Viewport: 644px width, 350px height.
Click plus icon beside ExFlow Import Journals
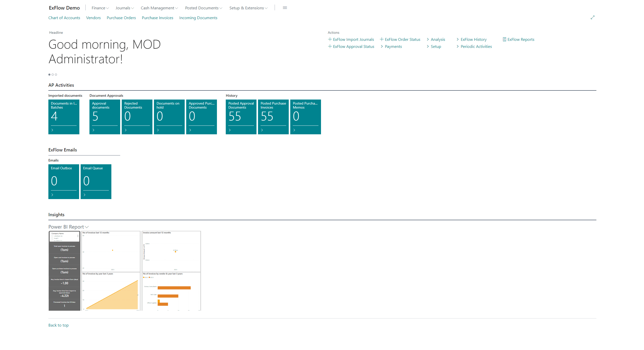(330, 39)
